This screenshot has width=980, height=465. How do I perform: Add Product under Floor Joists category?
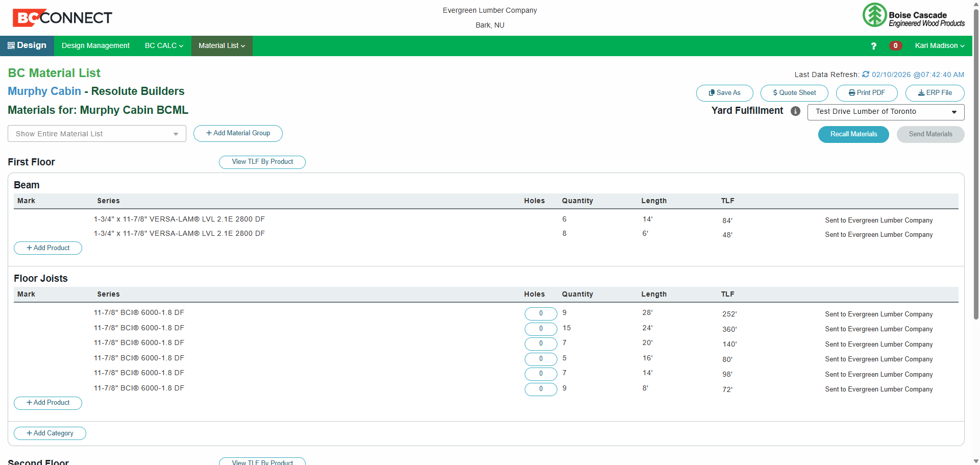point(48,403)
